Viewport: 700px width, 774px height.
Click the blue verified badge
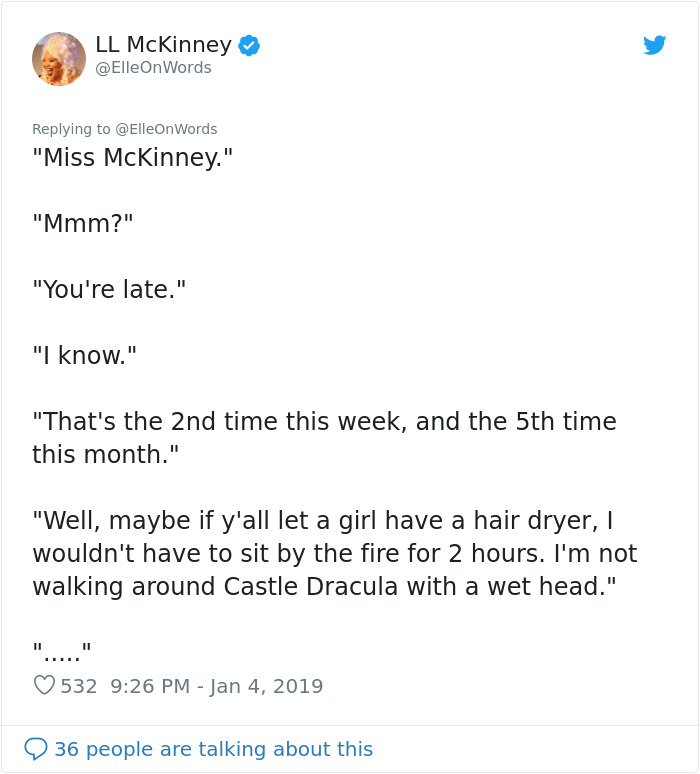pyautogui.click(x=249, y=45)
